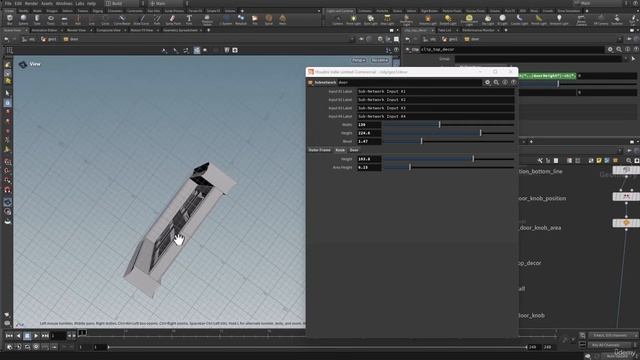Add a Point Light from shelf
This screenshot has width=640, height=360.
tap(353, 20)
